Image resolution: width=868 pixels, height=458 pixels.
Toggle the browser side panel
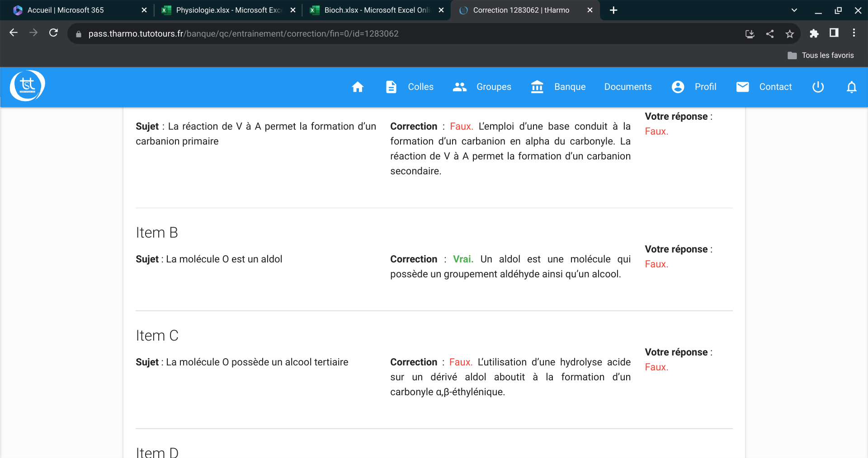tap(834, 33)
